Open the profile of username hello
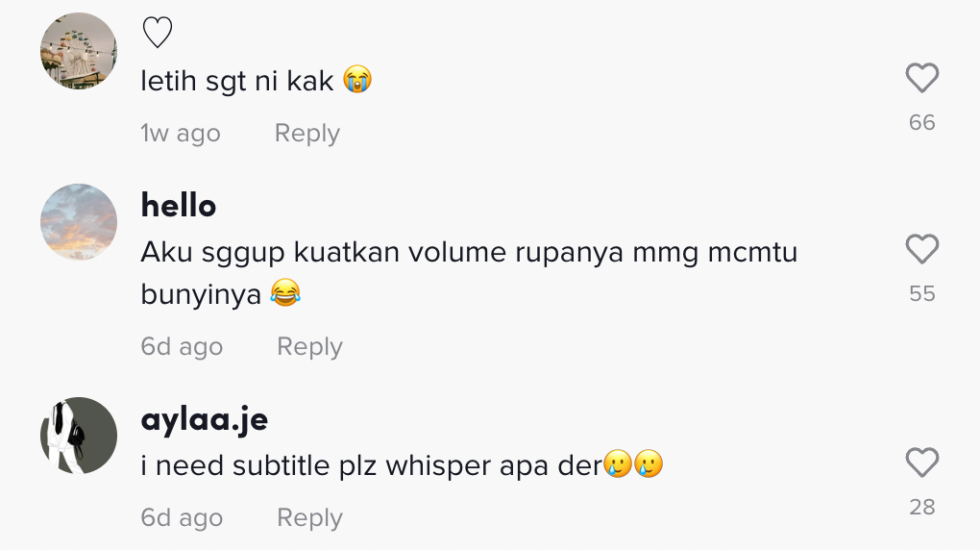Viewport: 980px width, 550px height. tap(178, 205)
